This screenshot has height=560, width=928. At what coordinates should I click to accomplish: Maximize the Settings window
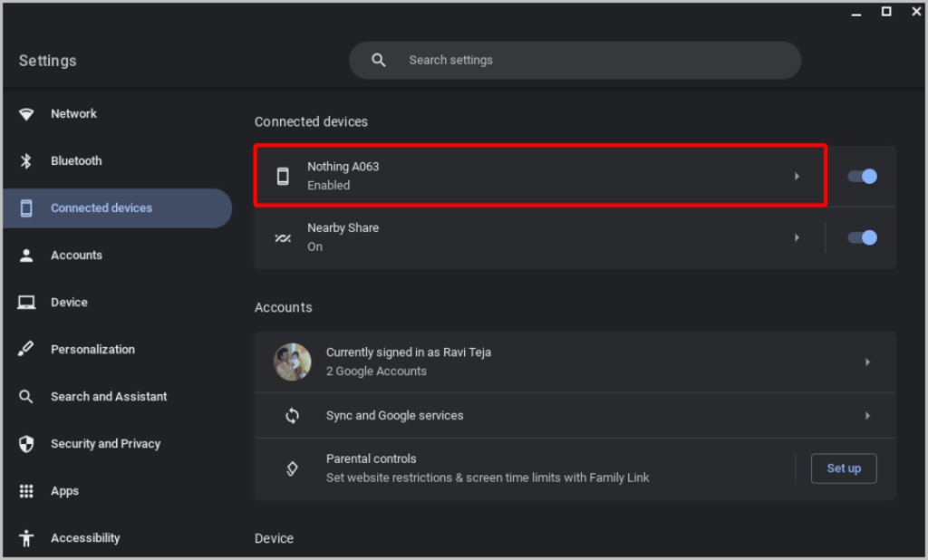click(x=886, y=12)
